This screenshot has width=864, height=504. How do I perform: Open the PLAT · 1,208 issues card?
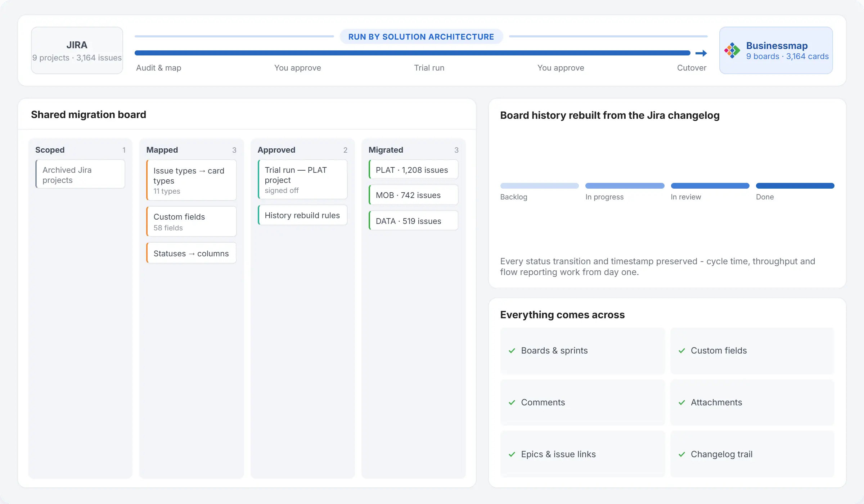413,170
